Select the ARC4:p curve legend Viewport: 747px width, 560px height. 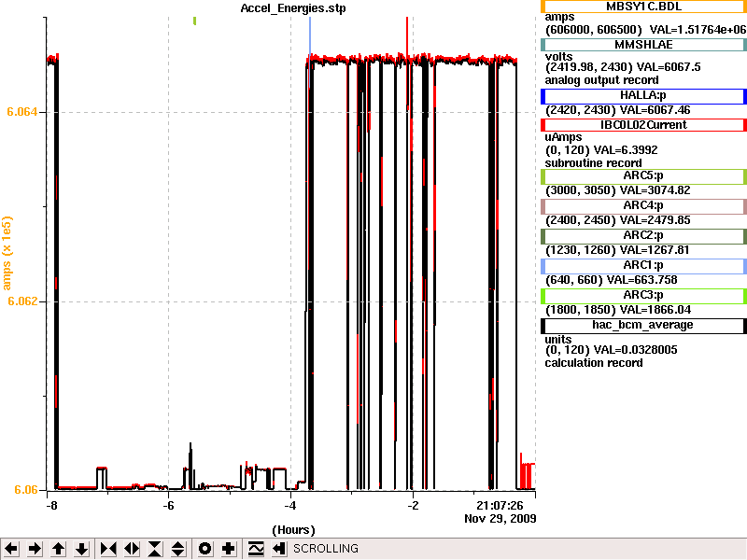(643, 206)
